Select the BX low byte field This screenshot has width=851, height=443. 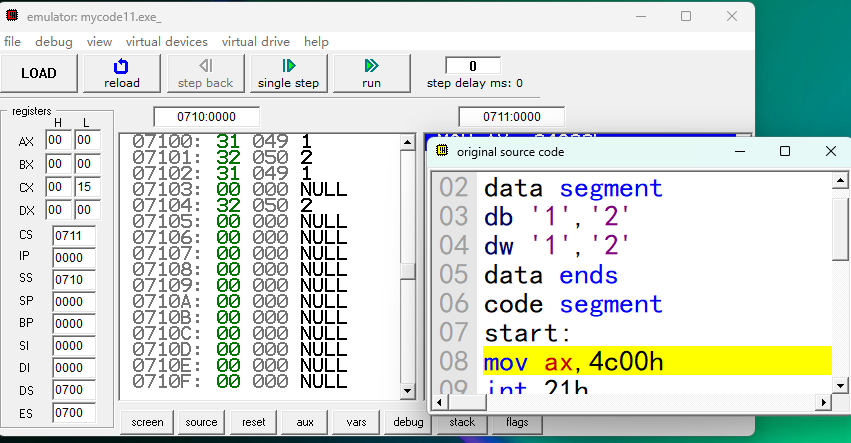[x=87, y=164]
